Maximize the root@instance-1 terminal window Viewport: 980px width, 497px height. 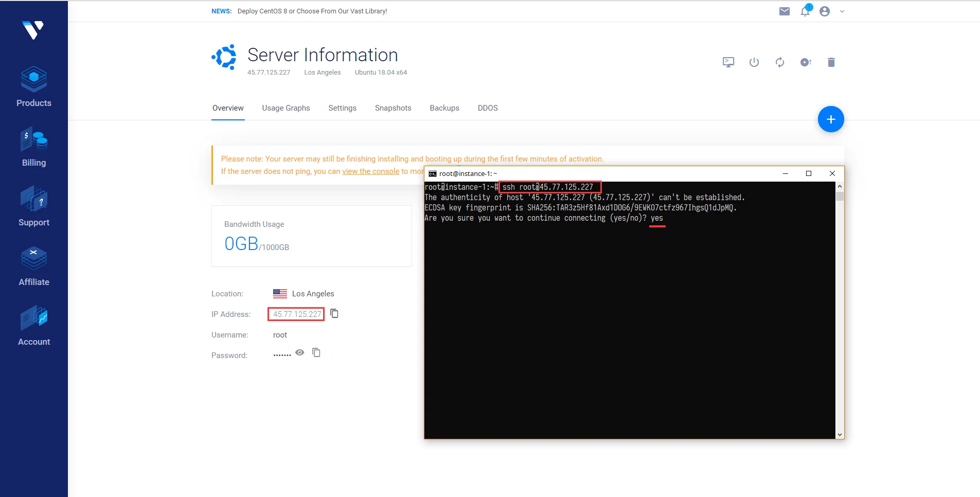(x=809, y=173)
